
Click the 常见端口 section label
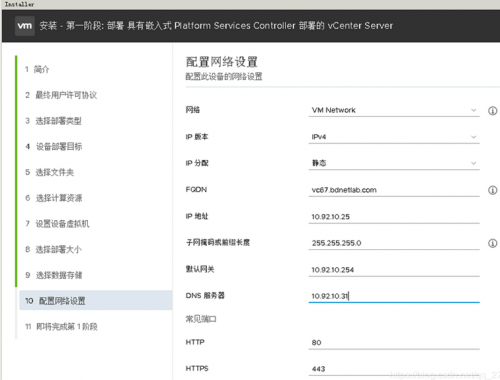201,319
